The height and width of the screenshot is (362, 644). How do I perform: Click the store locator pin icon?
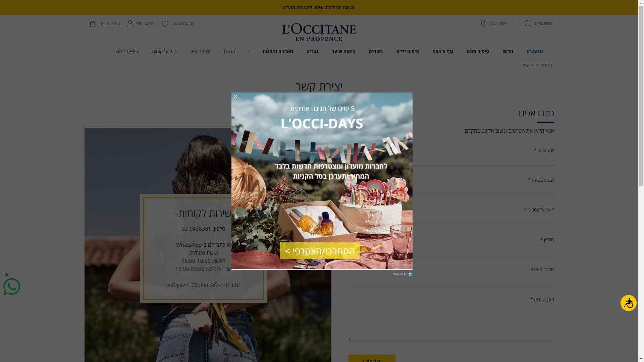pyautogui.click(x=484, y=23)
